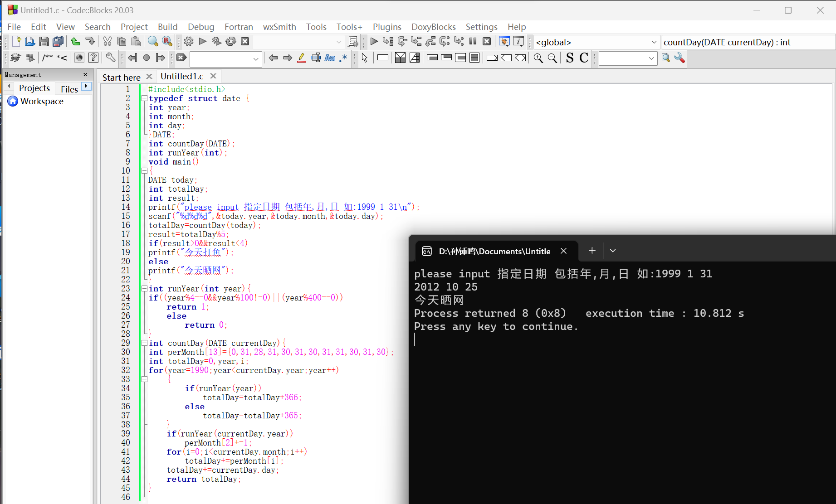836x504 pixels.
Task: Toggle source view S button
Action: (x=570, y=58)
